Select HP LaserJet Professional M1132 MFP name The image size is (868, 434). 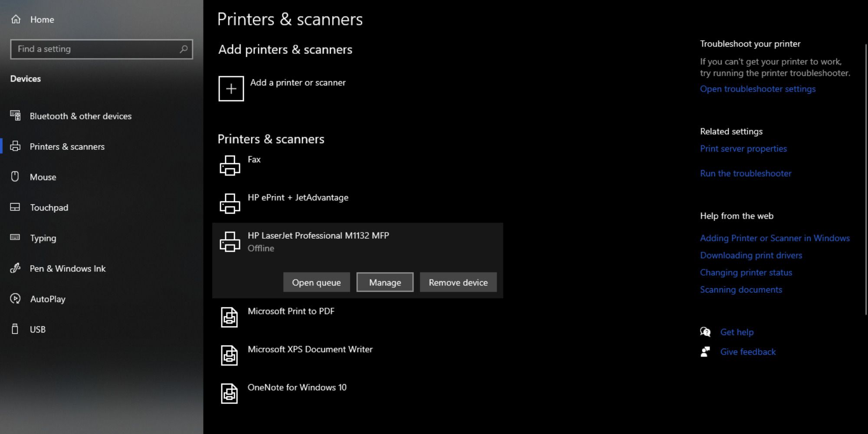[318, 235]
